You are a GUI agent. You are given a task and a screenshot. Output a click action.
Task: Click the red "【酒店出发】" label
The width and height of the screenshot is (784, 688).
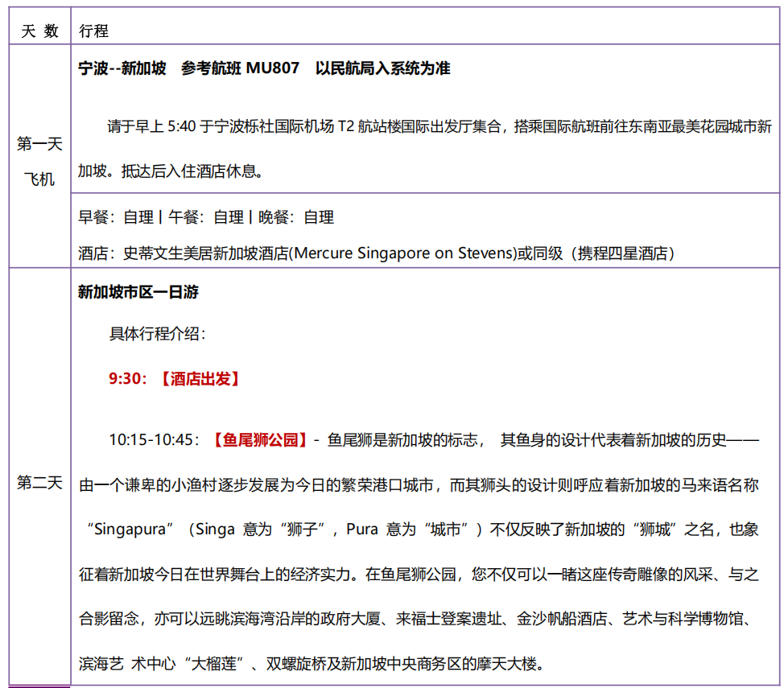tap(198, 379)
